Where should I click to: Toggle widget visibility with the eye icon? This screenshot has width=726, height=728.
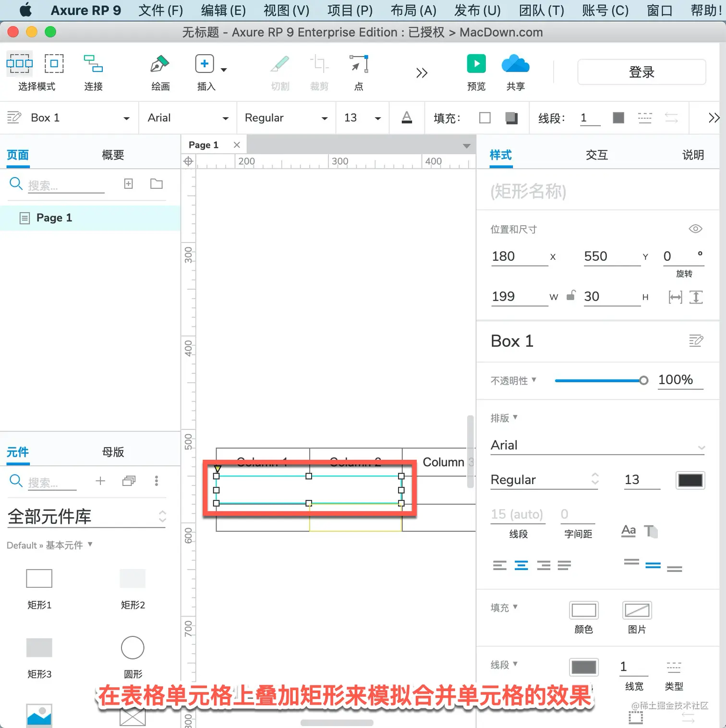coord(695,229)
